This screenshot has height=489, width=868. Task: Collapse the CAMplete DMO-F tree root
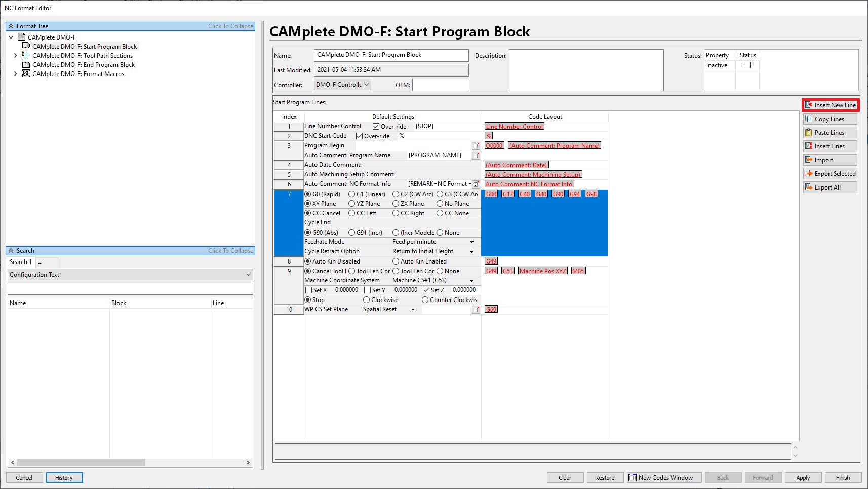[x=11, y=37]
